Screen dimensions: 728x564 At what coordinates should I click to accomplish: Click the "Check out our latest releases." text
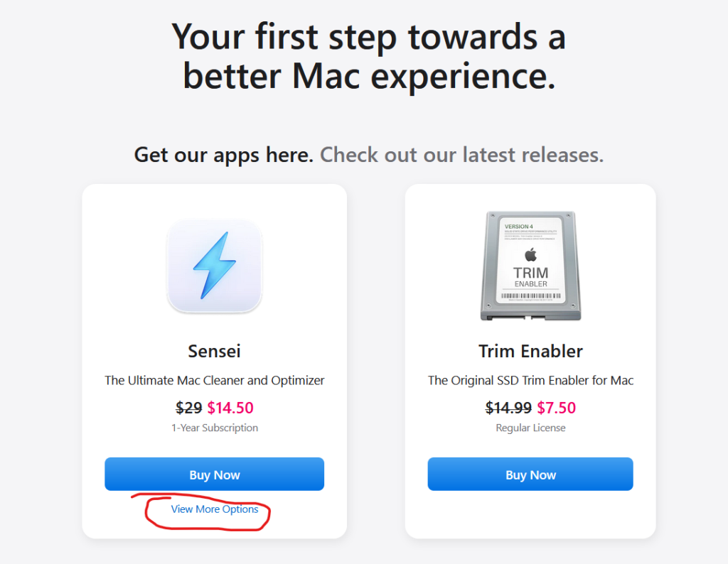click(x=461, y=154)
